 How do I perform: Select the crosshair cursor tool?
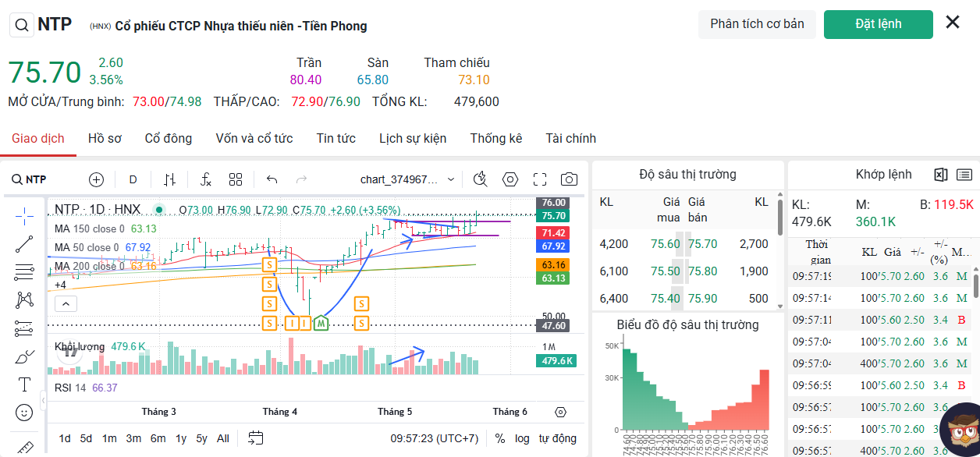24,215
